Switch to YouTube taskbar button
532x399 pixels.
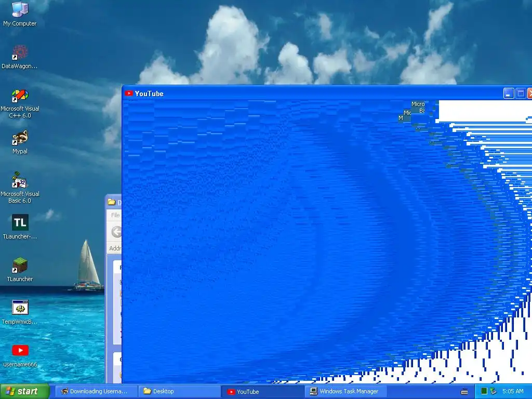point(262,392)
